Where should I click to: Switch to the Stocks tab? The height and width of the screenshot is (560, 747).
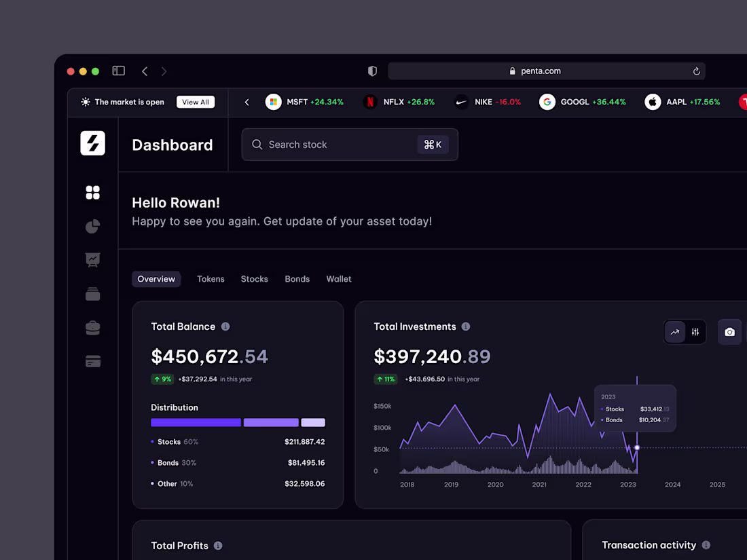pyautogui.click(x=254, y=279)
